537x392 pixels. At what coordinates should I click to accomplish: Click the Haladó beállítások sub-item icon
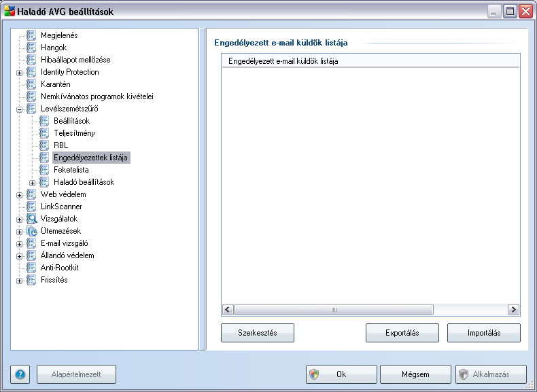pos(44,182)
